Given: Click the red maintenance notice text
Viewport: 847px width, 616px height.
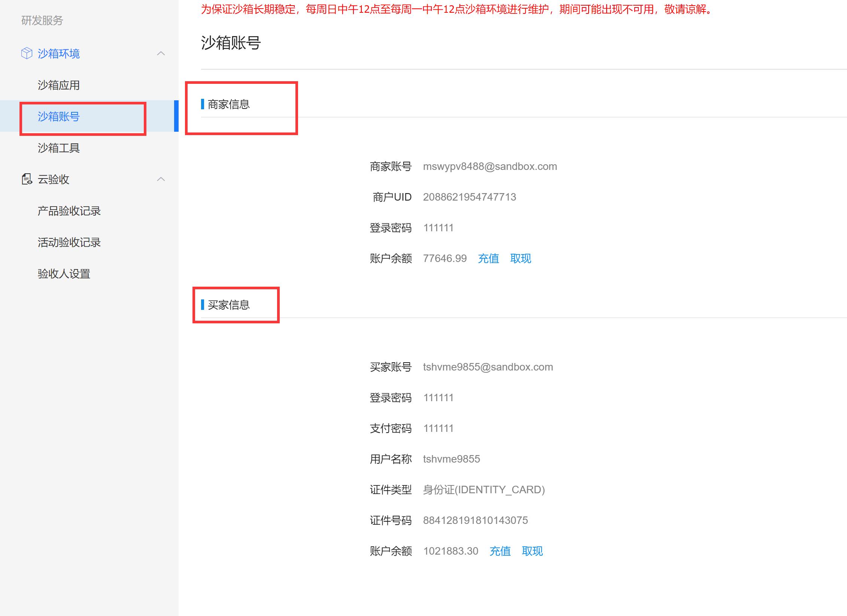Looking at the screenshot, I should click(x=456, y=9).
